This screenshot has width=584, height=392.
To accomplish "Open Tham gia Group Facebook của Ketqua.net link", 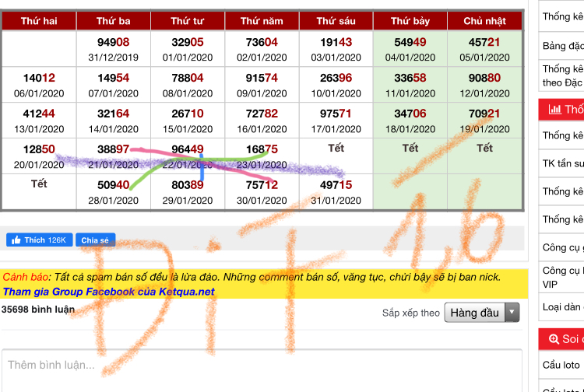I will tap(108, 292).
